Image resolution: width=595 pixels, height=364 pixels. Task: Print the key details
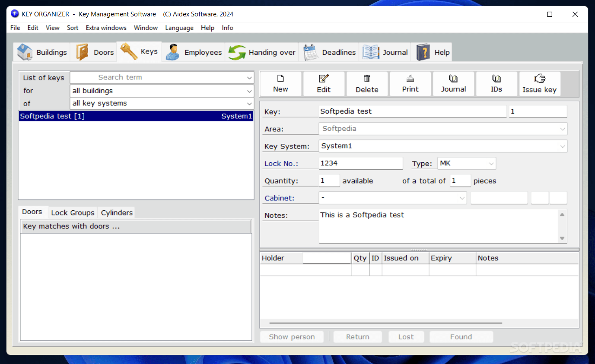click(410, 84)
